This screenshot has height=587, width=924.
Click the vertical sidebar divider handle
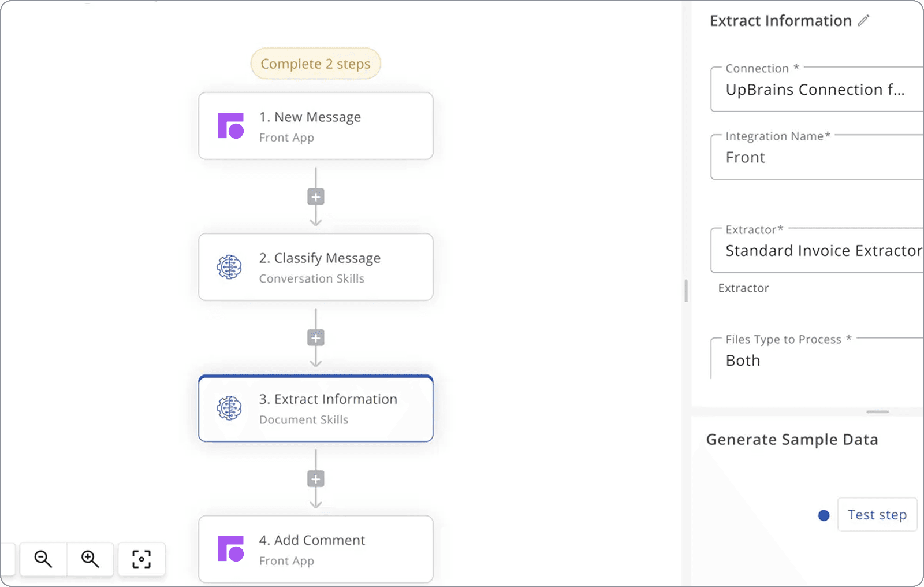[x=686, y=291]
